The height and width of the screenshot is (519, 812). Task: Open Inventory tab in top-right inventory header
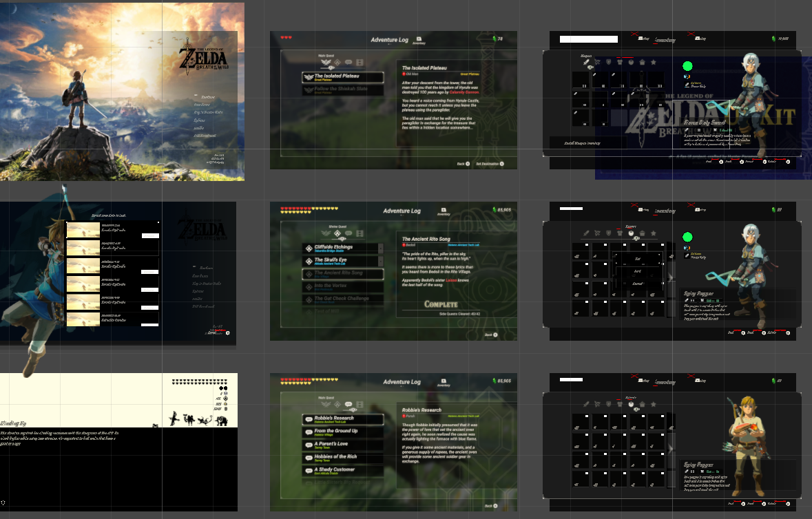tap(665, 39)
